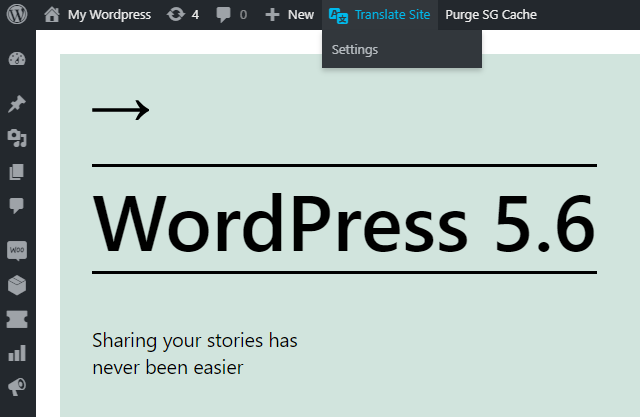The height and width of the screenshot is (417, 640).
Task: Click the plus icon next to New
Action: coord(272,15)
